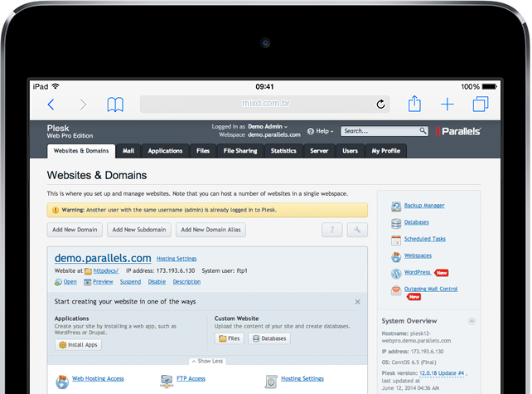532x394 pixels.
Task: Click the Parallels logo
Action: 457,131
